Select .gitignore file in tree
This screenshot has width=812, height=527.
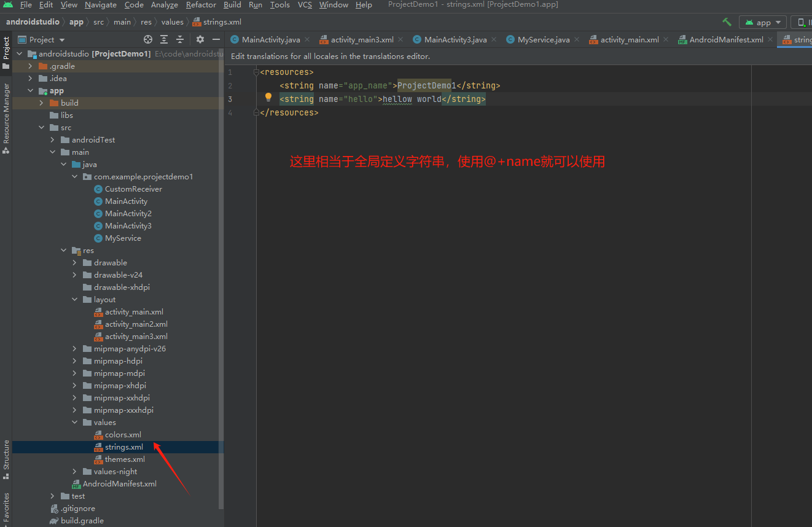pyautogui.click(x=77, y=508)
